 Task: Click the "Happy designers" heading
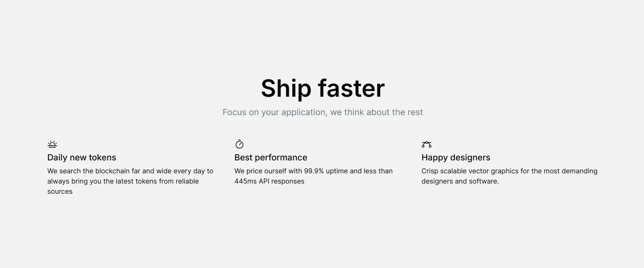pos(456,157)
